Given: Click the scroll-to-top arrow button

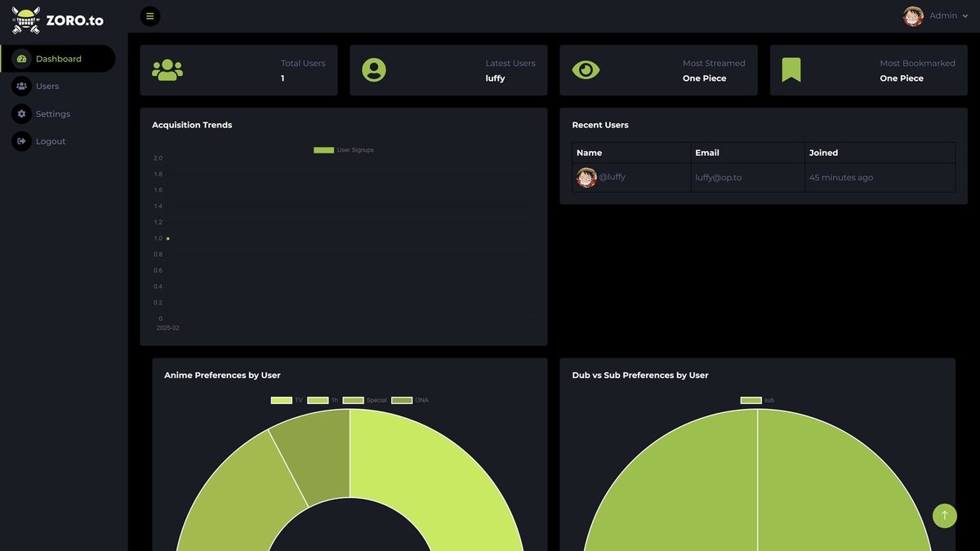Looking at the screenshot, I should click(944, 515).
